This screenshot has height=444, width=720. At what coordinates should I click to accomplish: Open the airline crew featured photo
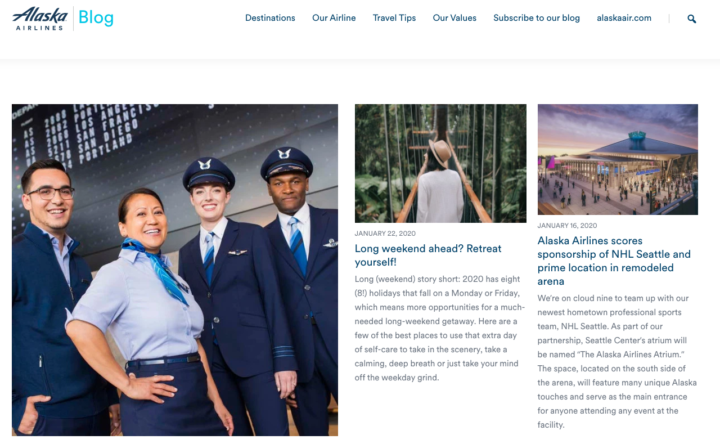point(175,270)
